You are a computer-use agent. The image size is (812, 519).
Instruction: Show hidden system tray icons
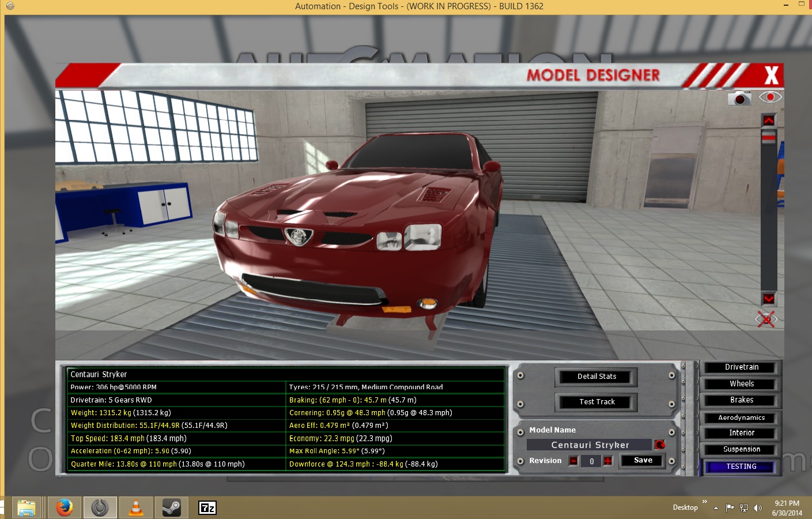[716, 508]
